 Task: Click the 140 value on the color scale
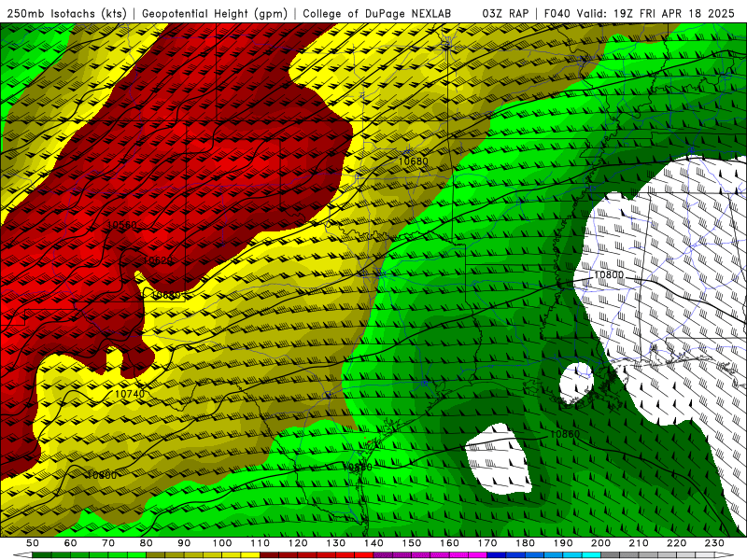(x=373, y=543)
